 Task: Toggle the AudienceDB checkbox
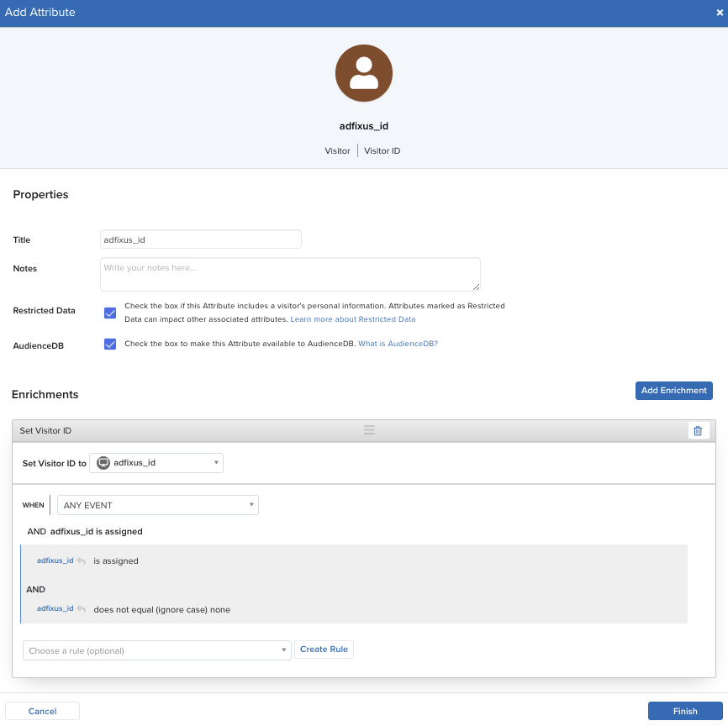pos(110,344)
